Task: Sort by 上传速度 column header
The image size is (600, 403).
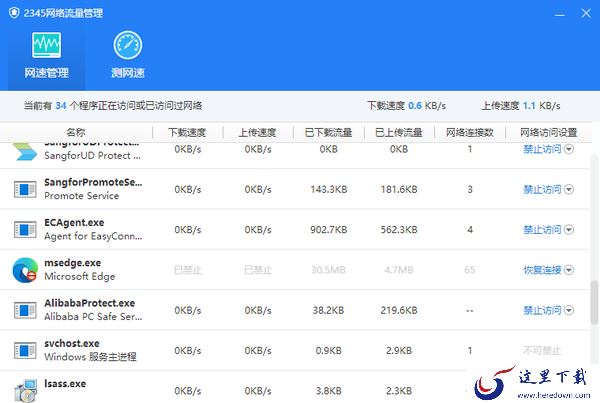Action: click(x=258, y=132)
